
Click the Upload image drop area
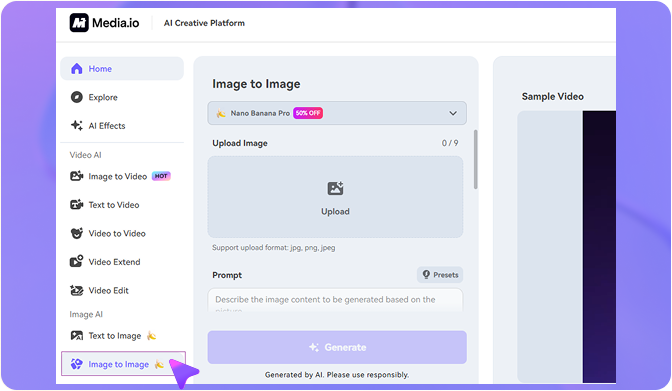[x=335, y=197]
